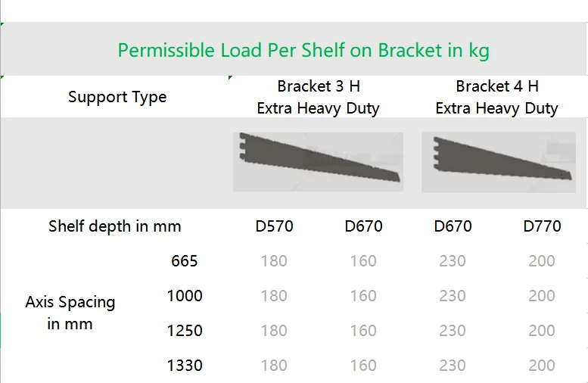Viewport: 588px width, 383px height.
Task: Click the 'Bracket 4 H Extra Heavy Duty' header
Action: click(x=497, y=97)
